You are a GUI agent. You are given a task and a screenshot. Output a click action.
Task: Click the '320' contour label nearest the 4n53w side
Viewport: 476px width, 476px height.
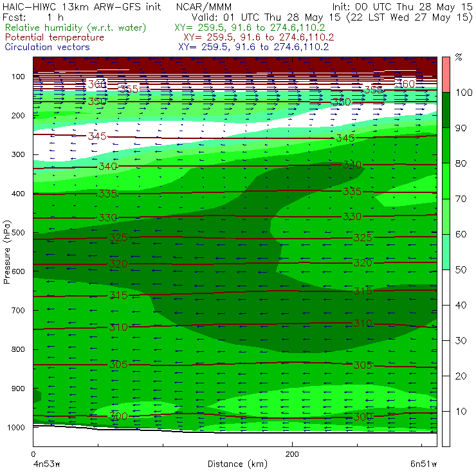[x=118, y=264]
